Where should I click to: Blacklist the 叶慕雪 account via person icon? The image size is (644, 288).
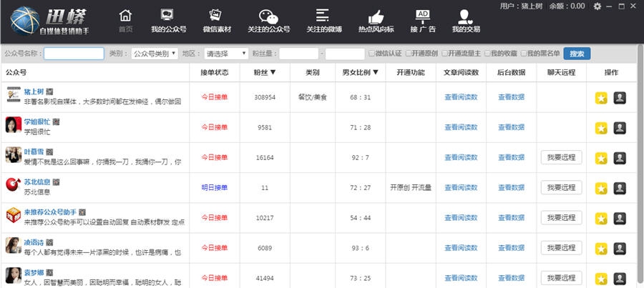[x=620, y=158]
